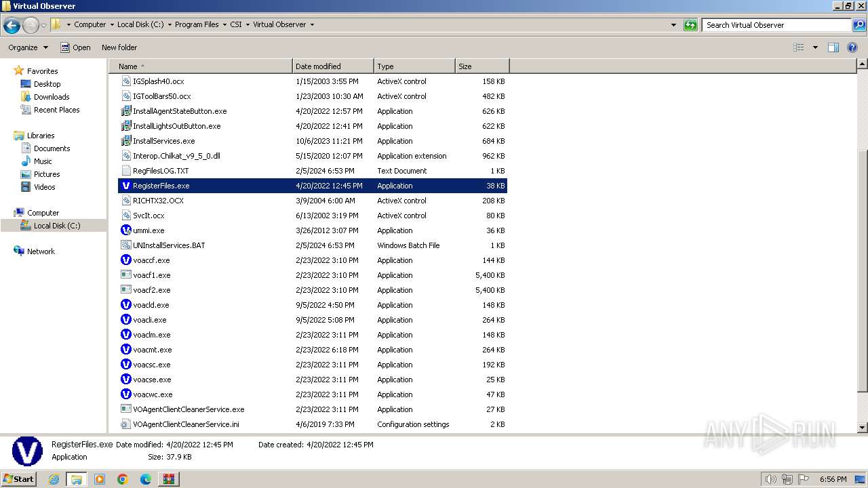Click the Open toolbar button
Viewport: 868px width, 488px height.
(75, 47)
